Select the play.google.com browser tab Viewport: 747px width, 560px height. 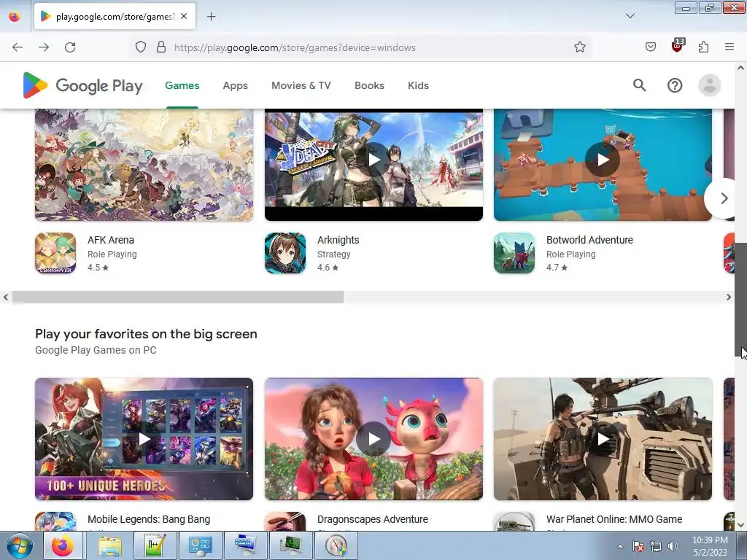tap(115, 17)
